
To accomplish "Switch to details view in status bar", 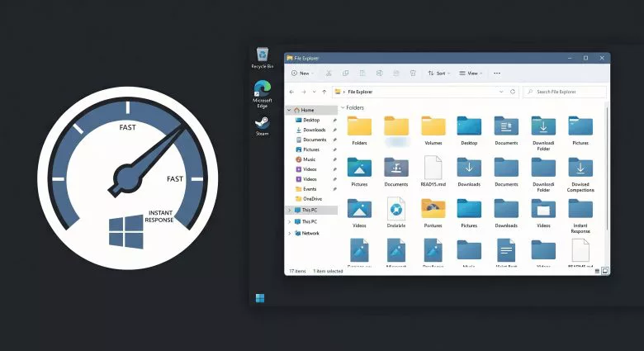I will point(597,270).
